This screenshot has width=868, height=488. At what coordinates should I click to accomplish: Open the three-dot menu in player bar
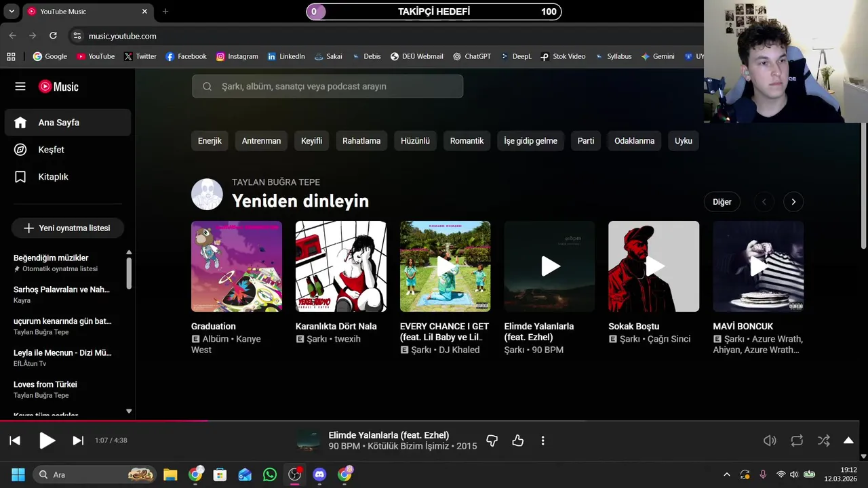click(x=542, y=441)
